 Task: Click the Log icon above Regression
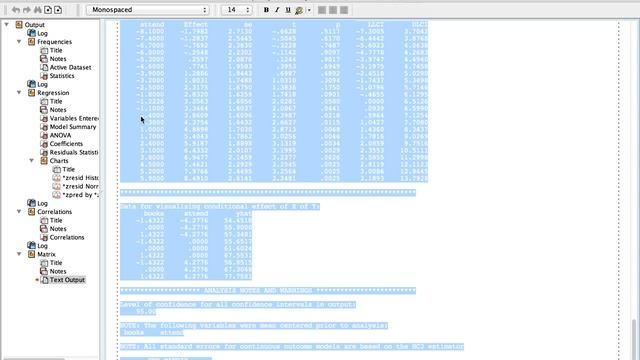(x=31, y=84)
